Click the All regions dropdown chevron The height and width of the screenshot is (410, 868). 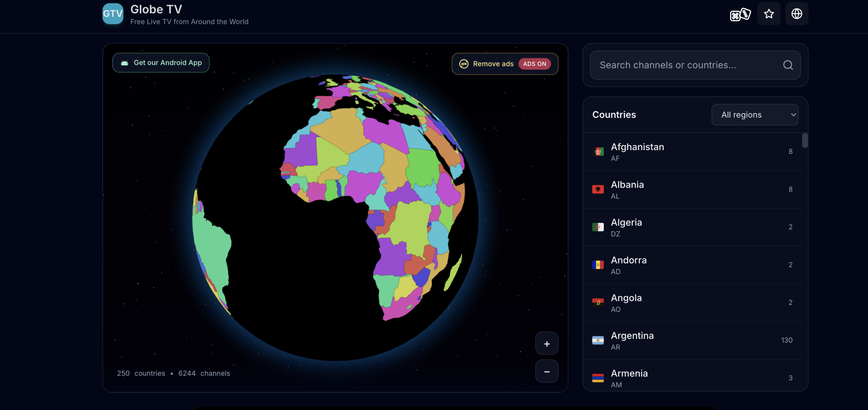[793, 115]
